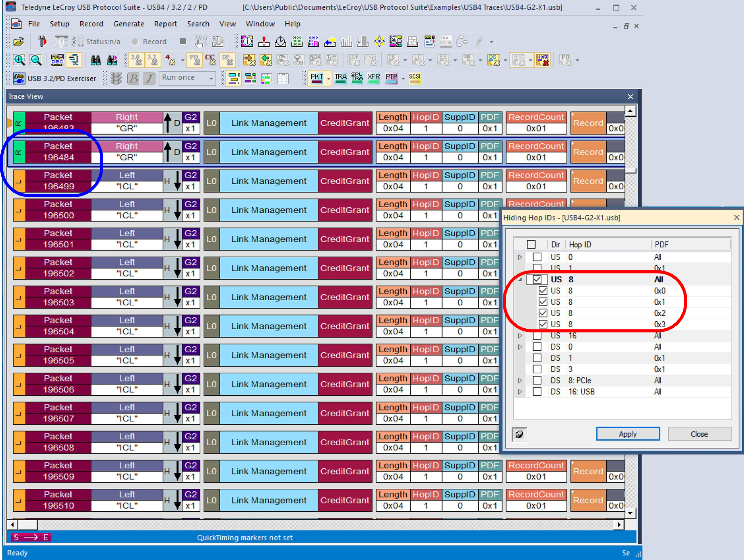Open the Setup menu

[60, 24]
